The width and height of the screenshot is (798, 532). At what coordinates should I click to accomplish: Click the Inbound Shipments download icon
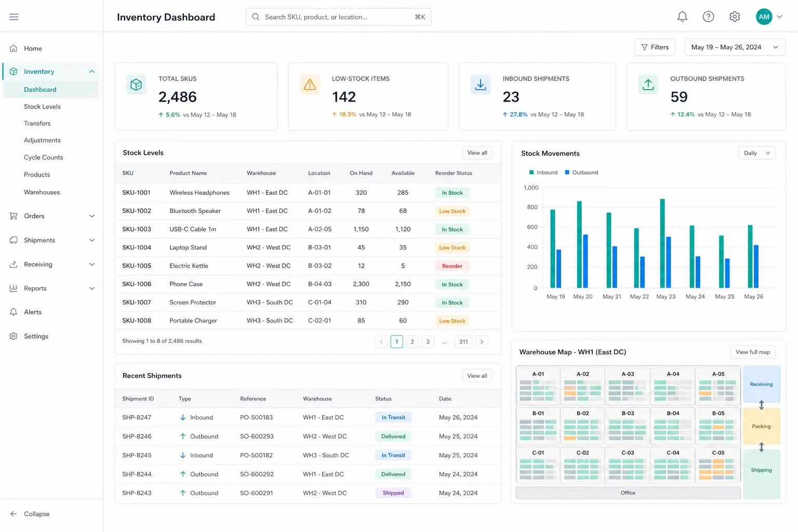click(481, 84)
